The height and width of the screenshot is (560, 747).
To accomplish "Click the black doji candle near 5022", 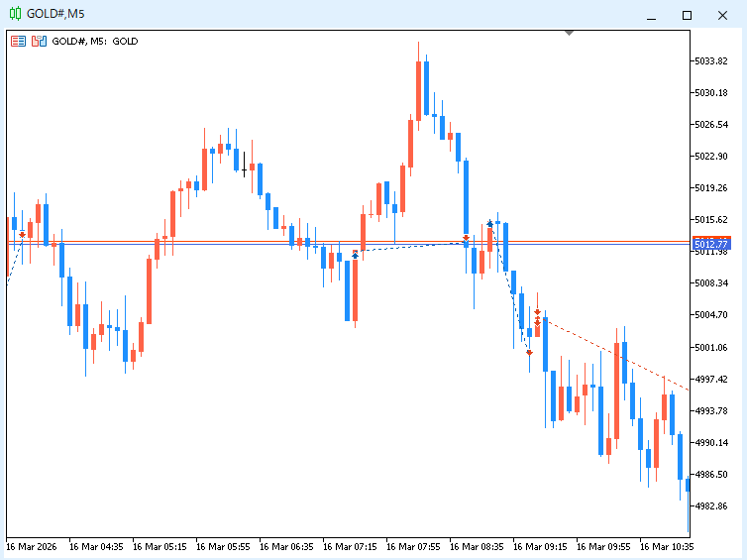I will point(244,168).
